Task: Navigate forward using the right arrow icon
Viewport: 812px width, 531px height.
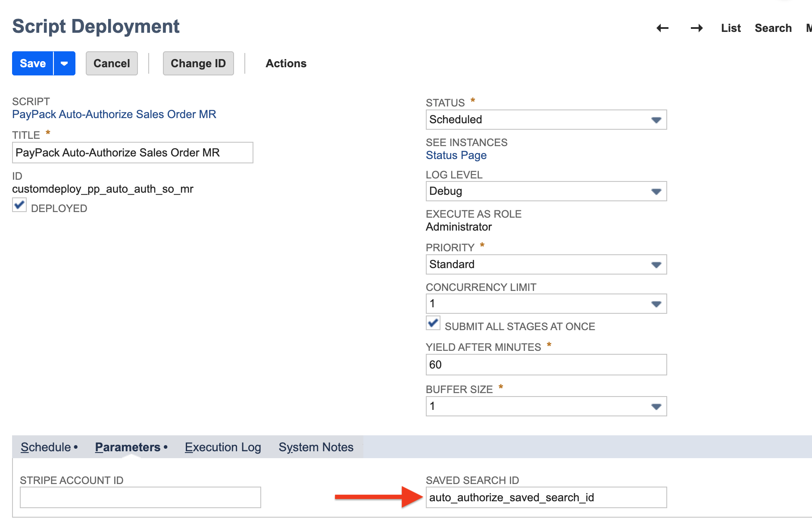Action: click(697, 28)
